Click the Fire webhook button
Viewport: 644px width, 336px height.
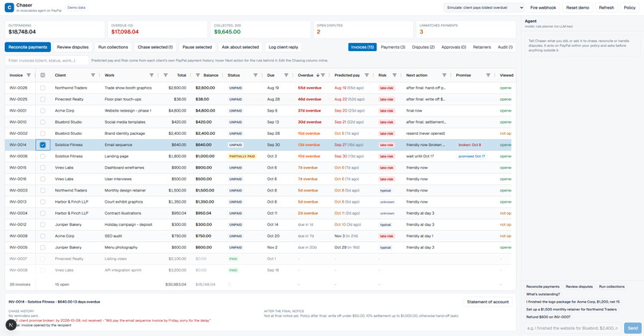[x=543, y=7]
